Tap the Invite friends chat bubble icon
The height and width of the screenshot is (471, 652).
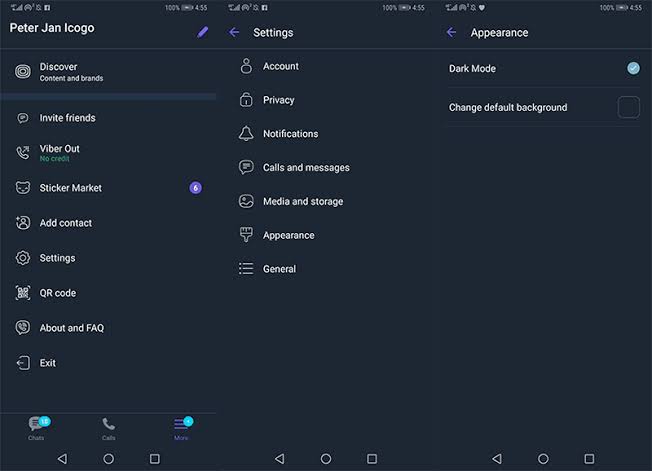click(23, 118)
